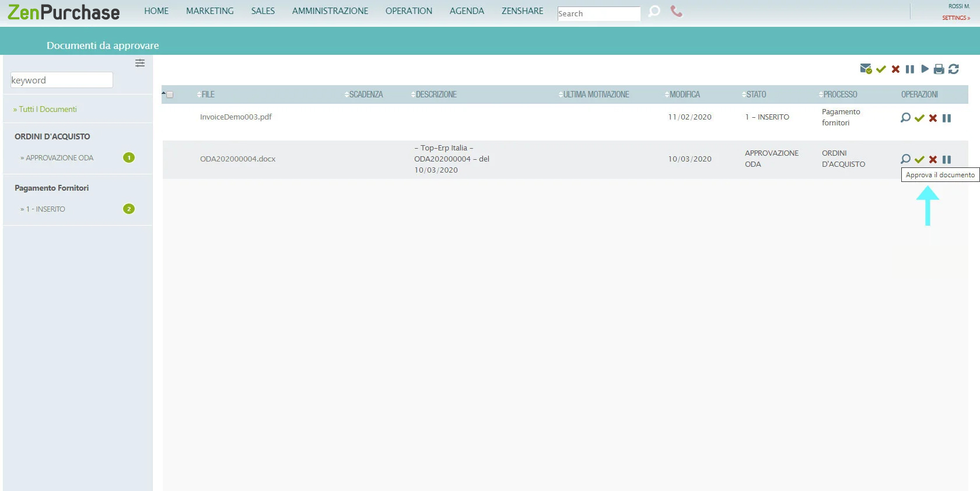
Task: Filter by APPROVAZIONE ODA
Action: pyautogui.click(x=57, y=158)
